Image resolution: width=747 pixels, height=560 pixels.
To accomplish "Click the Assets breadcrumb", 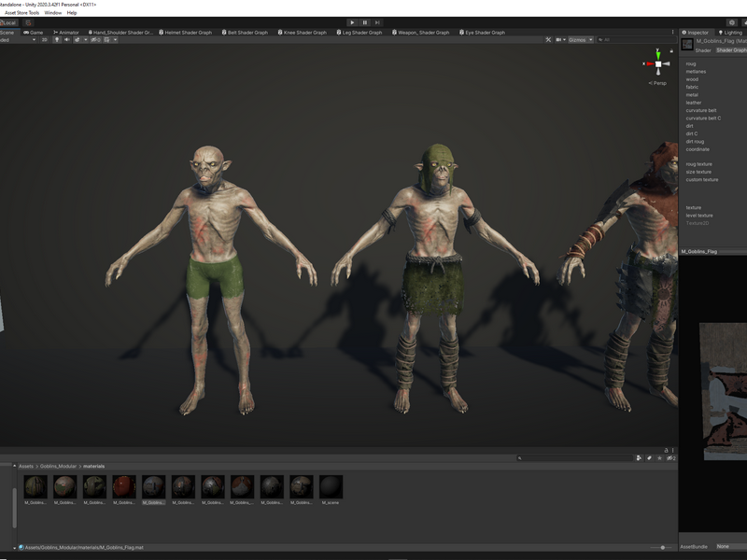I will click(26, 466).
